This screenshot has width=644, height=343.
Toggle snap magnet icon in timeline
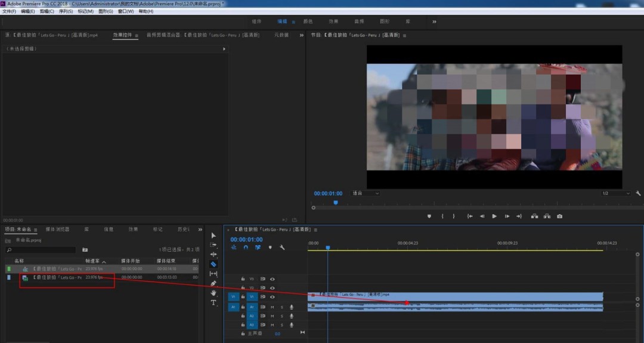pos(246,248)
